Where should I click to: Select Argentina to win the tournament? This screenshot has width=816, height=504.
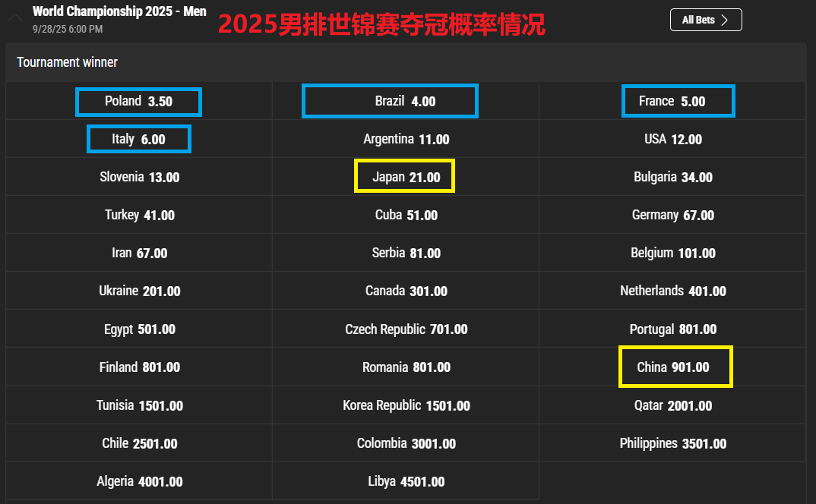[x=406, y=139]
